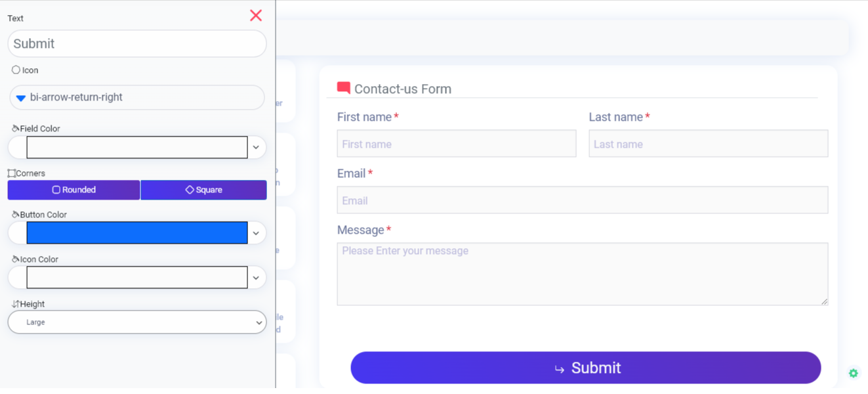Click the green settings gear icon
This screenshot has height=394, width=868.
(x=853, y=373)
